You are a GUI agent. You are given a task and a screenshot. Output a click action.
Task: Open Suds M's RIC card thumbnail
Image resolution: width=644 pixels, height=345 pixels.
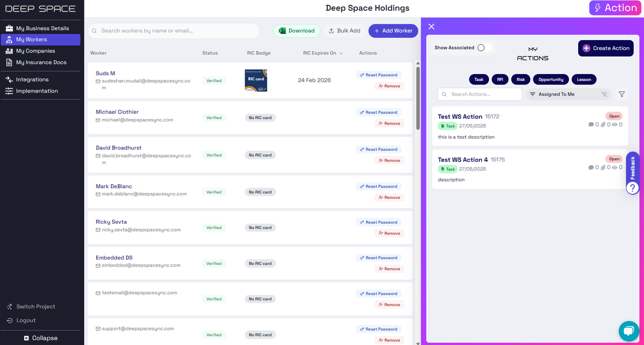256,80
